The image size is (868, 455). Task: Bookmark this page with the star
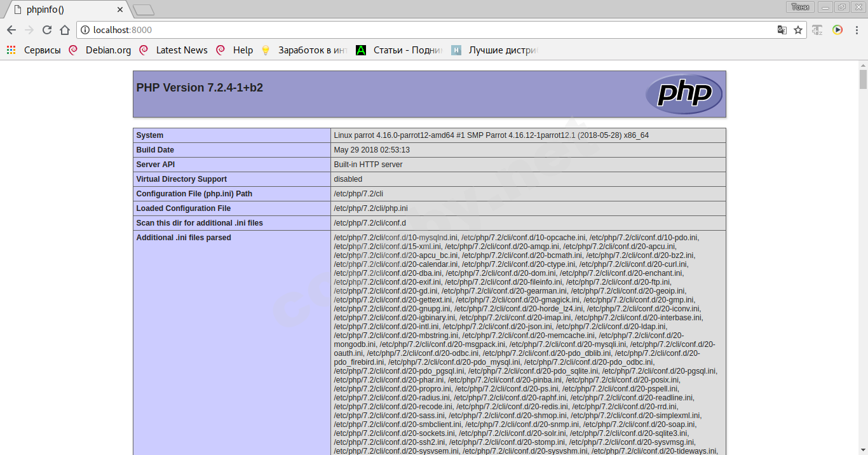point(798,30)
